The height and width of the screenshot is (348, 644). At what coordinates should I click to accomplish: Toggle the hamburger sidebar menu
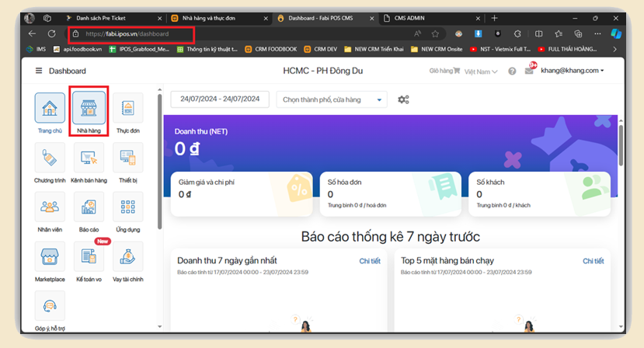[x=39, y=71]
